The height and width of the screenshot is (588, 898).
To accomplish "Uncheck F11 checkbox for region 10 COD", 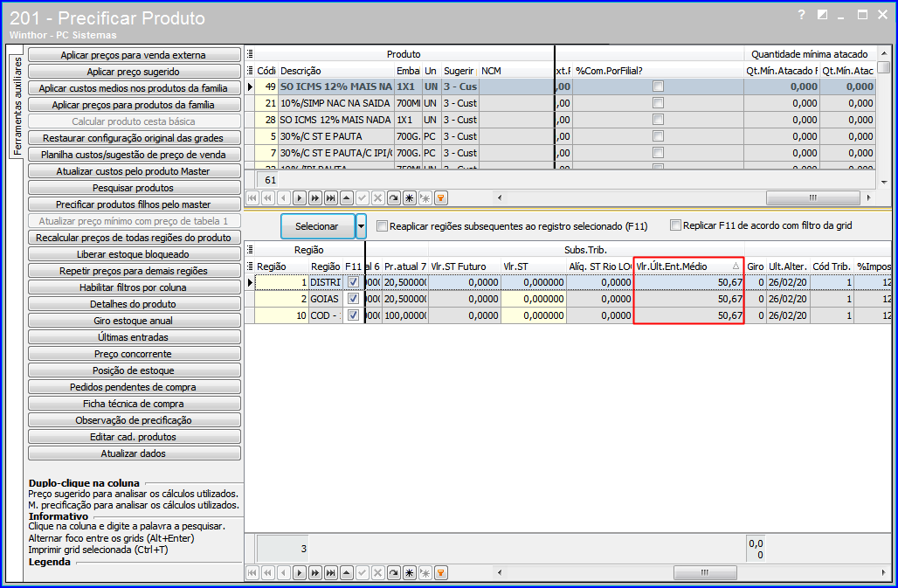I will pos(354,315).
